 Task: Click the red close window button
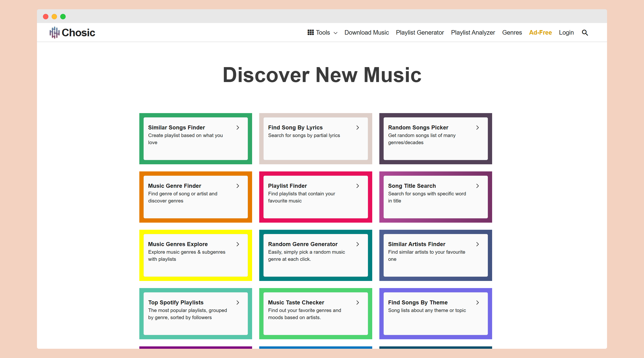pos(45,17)
